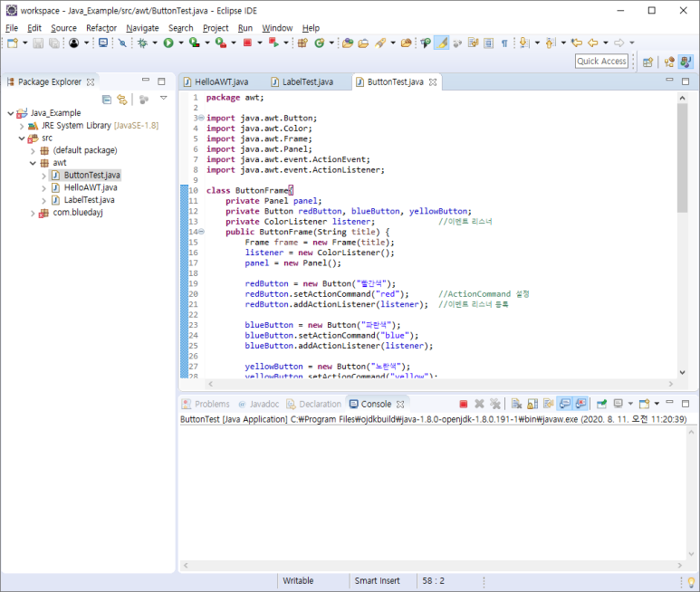Click Next Annotation arrow icon
This screenshot has height=592, width=700.
[x=524, y=43]
